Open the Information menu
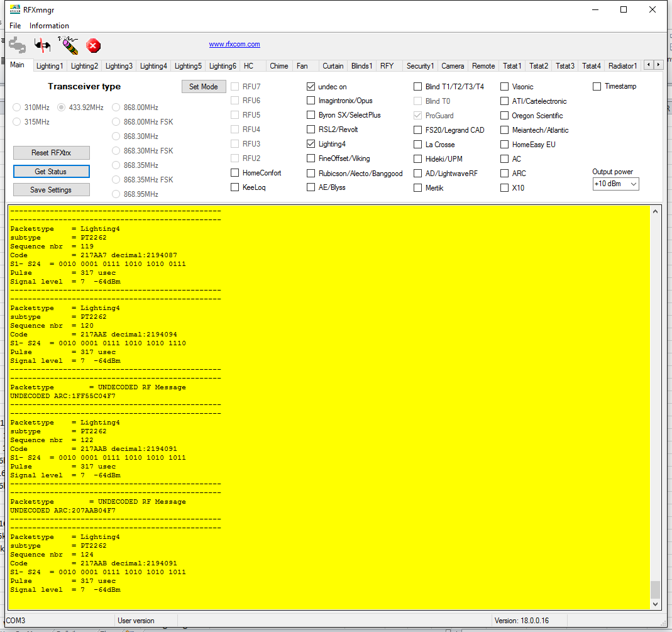This screenshot has width=672, height=632. pyautogui.click(x=49, y=26)
